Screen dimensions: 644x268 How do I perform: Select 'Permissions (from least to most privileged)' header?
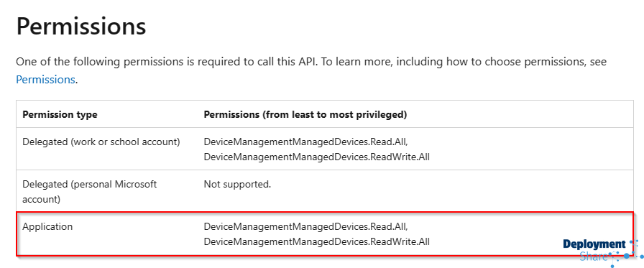[x=305, y=114]
